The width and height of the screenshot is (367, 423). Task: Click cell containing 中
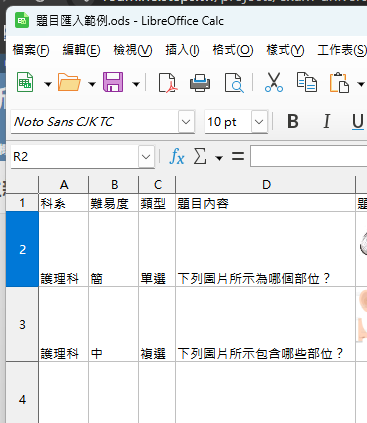click(114, 324)
